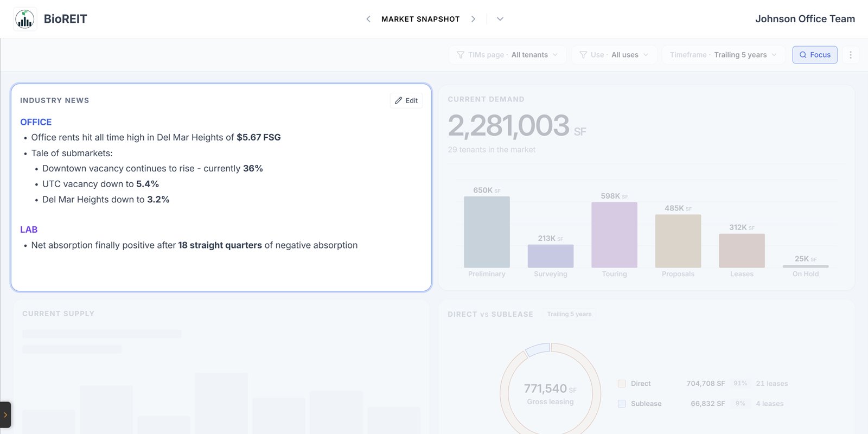Click the MARKET SNAPSHOT title
The image size is (868, 434).
tap(420, 19)
